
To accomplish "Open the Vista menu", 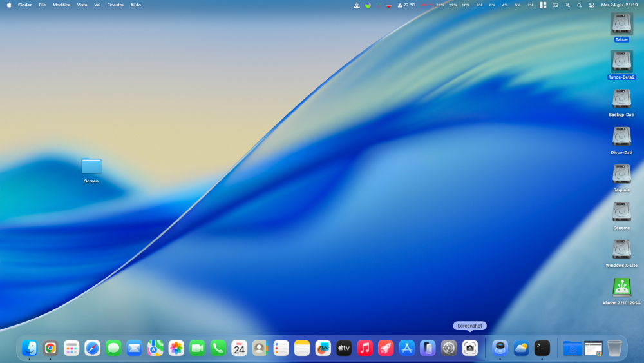I will click(x=82, y=5).
